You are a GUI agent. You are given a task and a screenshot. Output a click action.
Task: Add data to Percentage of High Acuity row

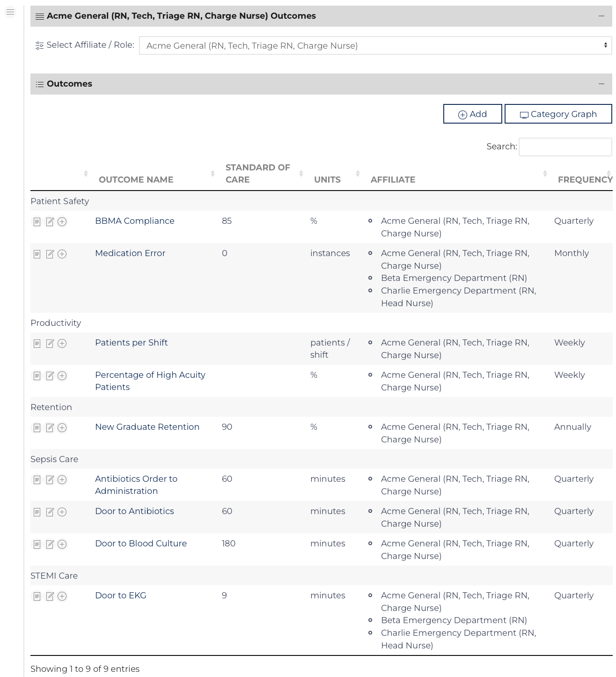coord(62,375)
